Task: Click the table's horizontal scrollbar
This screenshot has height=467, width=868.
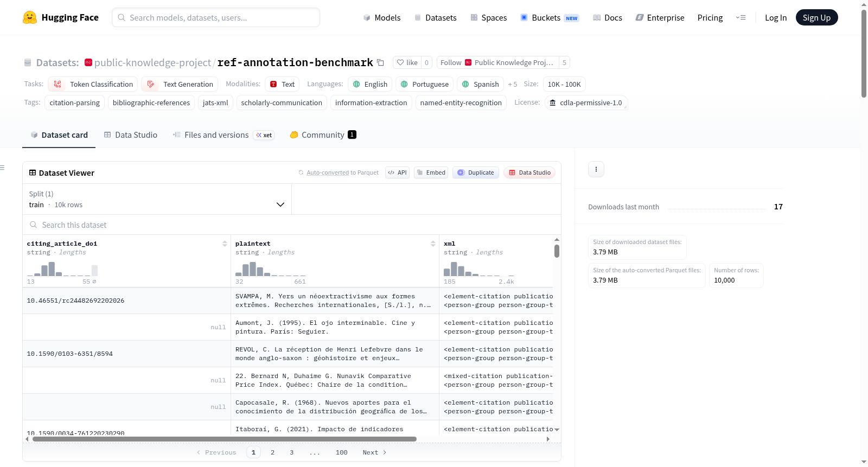Action: tap(225, 439)
